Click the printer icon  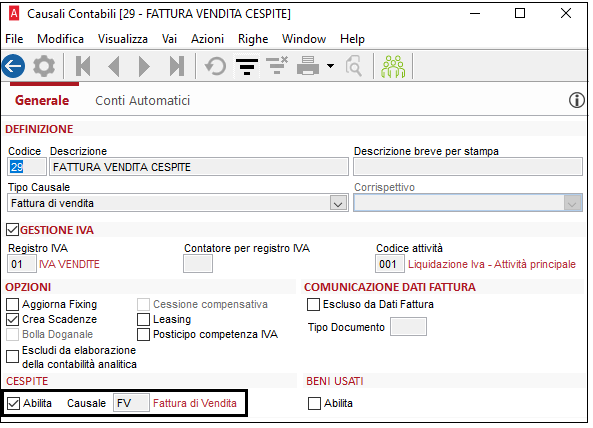308,65
